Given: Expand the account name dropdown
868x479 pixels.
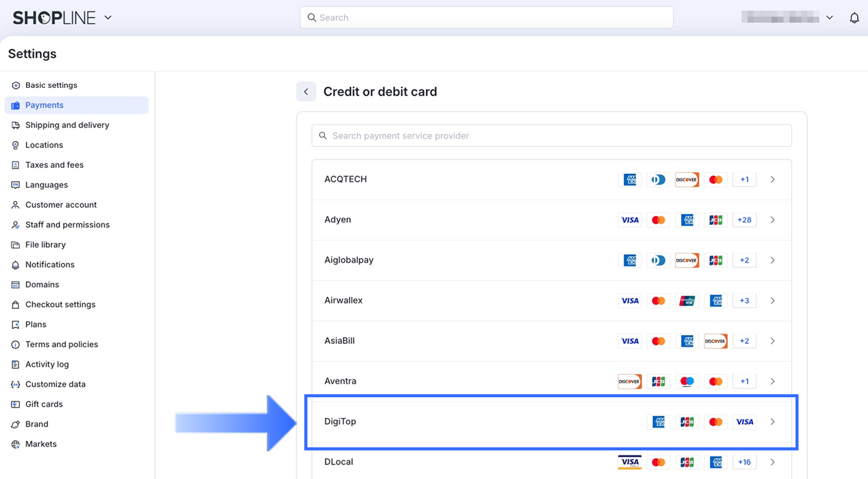Looking at the screenshot, I should [829, 18].
